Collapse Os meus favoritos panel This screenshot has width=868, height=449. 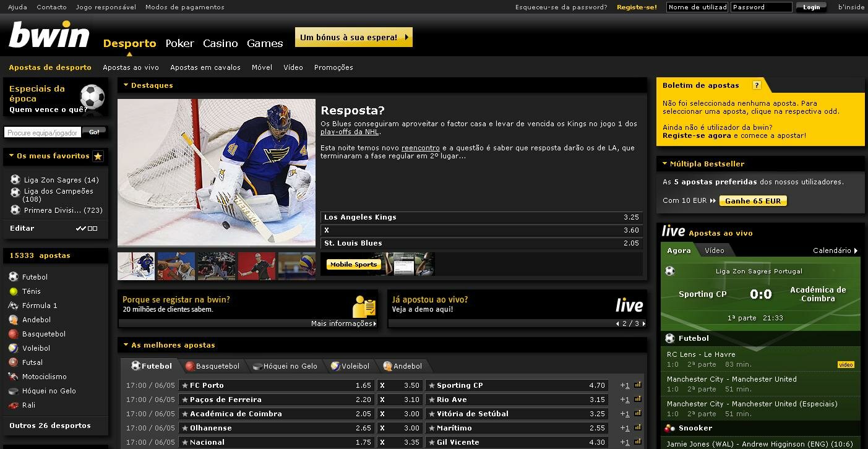(x=12, y=156)
